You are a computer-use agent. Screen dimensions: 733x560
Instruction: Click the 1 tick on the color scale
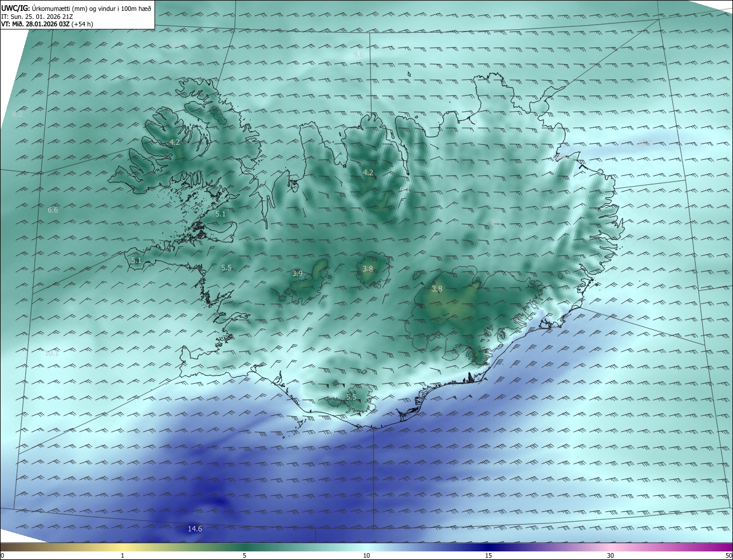pos(123,555)
